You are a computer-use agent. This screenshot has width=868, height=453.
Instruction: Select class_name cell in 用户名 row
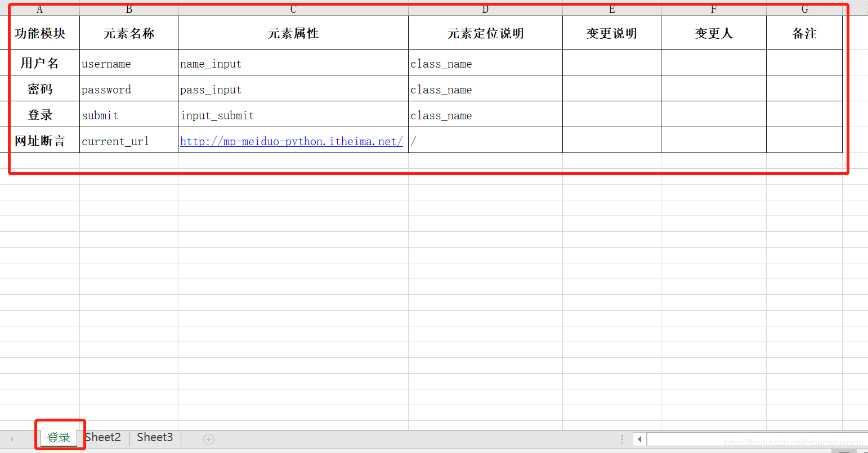click(485, 62)
